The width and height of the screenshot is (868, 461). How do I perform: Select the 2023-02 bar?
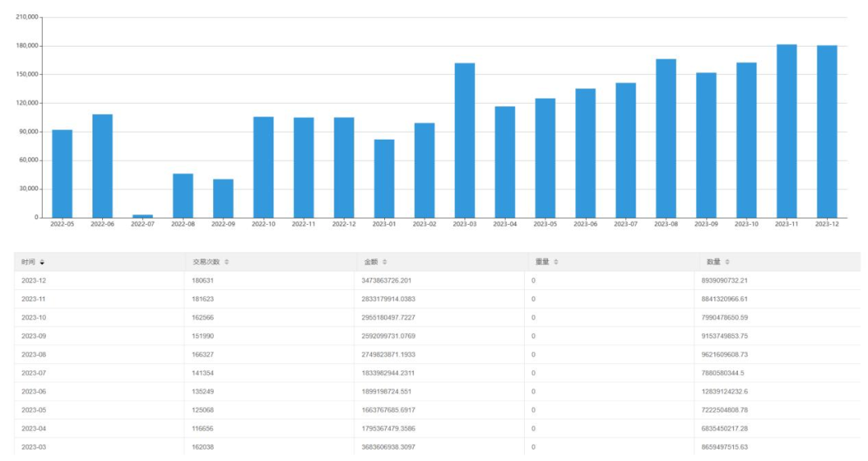[424, 170]
